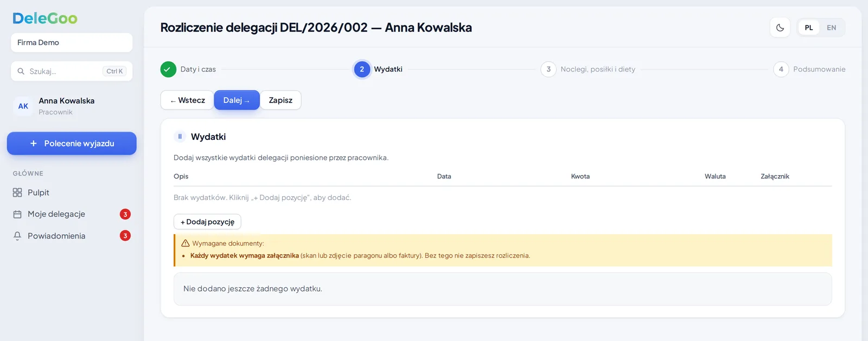Open Moje delegacje in the sidebar
Image resolution: width=868 pixels, height=341 pixels.
(x=72, y=214)
